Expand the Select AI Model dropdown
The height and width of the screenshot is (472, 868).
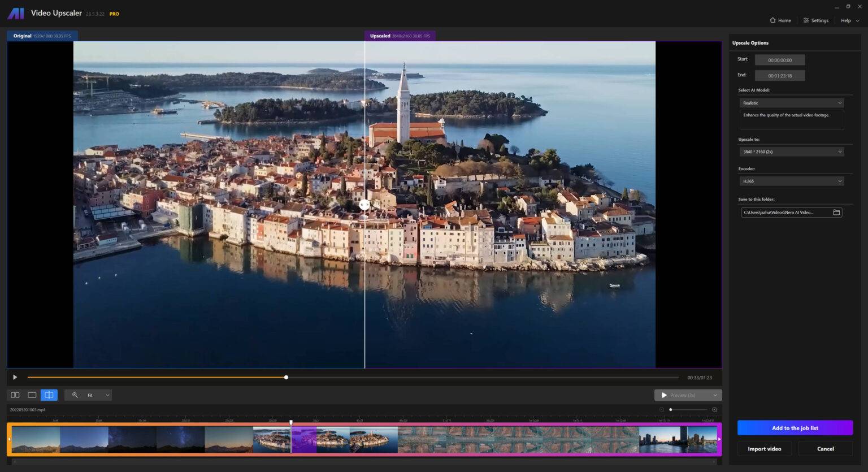[791, 103]
